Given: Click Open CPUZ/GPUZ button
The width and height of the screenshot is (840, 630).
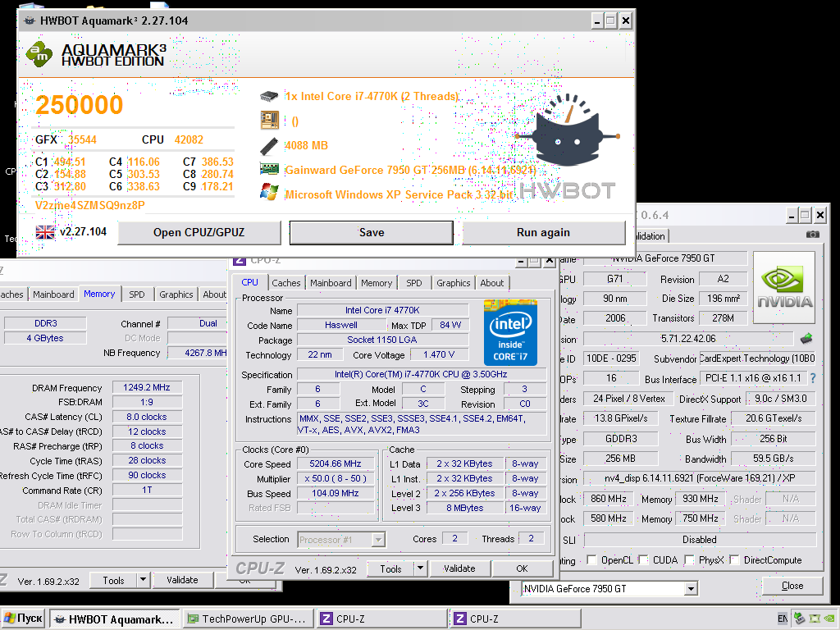Looking at the screenshot, I should click(199, 232).
